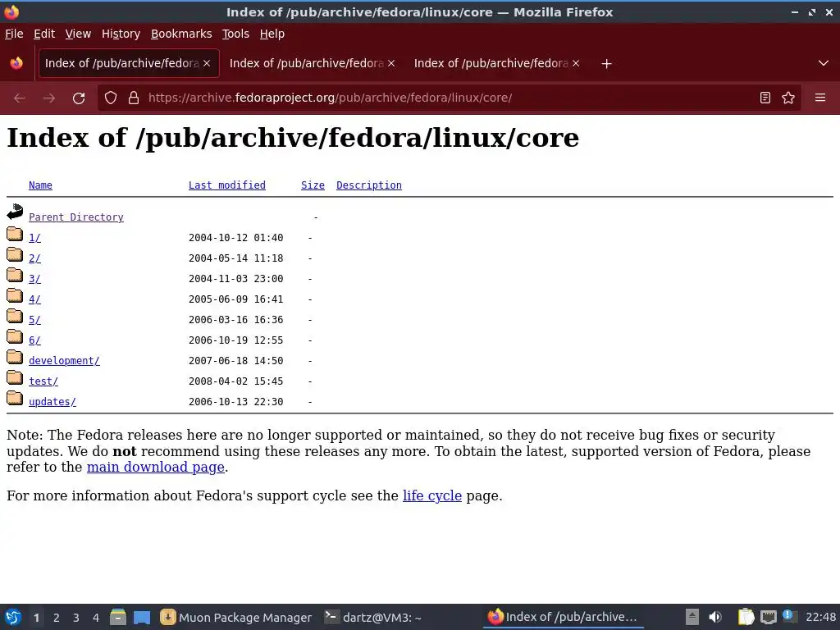The image size is (840, 630).
Task: Close the first Index of tab
Action: [207, 63]
